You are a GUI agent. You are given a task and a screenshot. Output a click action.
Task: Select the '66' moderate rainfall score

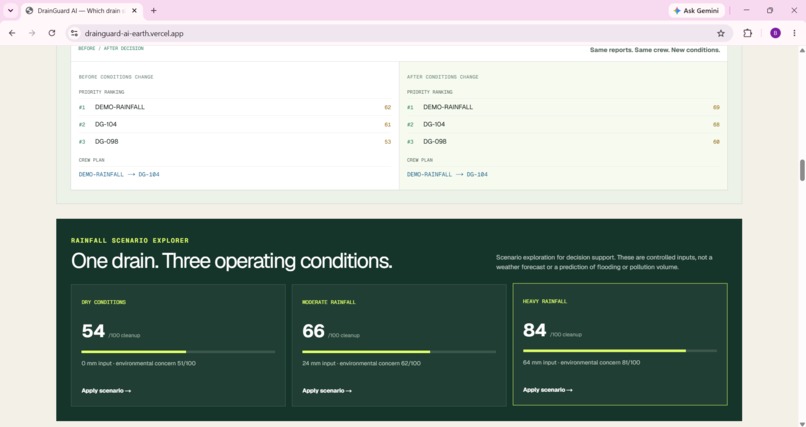[x=314, y=331]
